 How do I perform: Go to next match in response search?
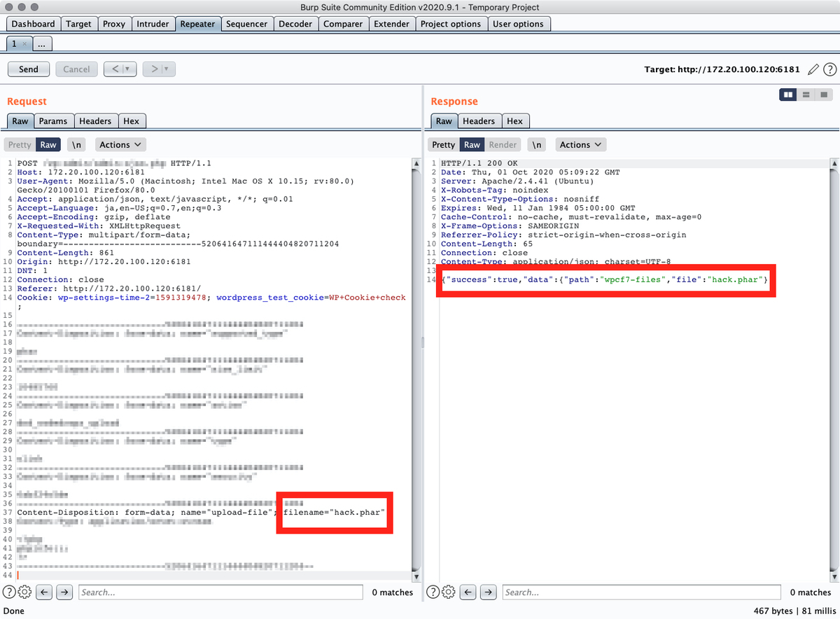[x=489, y=592]
